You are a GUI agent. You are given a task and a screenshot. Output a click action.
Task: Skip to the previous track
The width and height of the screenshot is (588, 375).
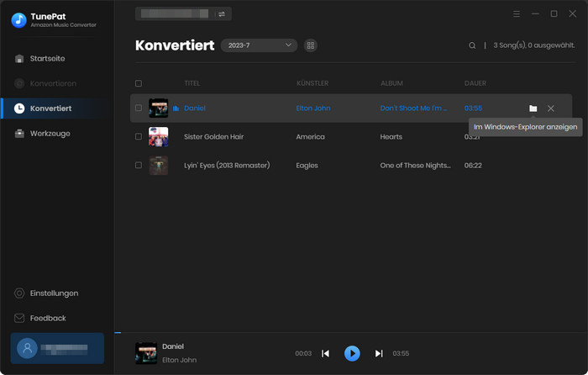coord(326,354)
